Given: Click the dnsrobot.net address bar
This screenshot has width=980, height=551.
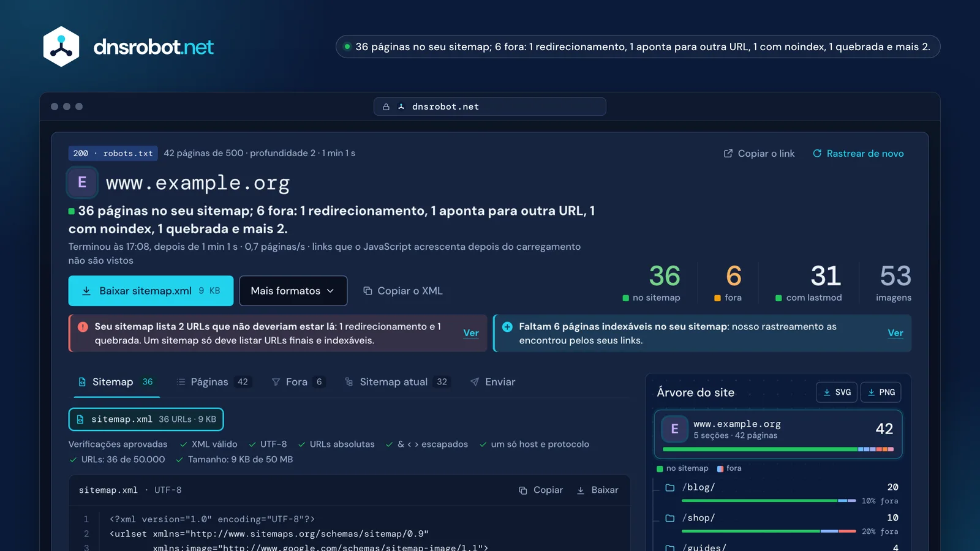Looking at the screenshot, I should pyautogui.click(x=490, y=107).
